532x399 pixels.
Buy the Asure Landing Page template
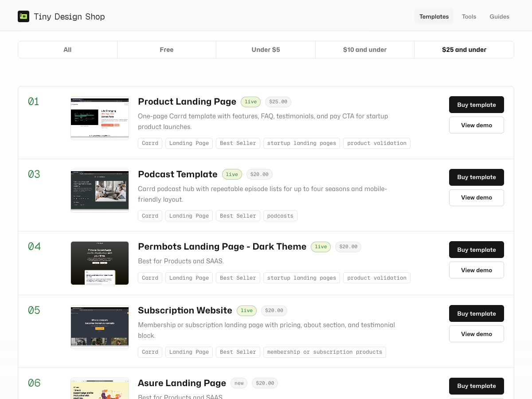tap(477, 386)
